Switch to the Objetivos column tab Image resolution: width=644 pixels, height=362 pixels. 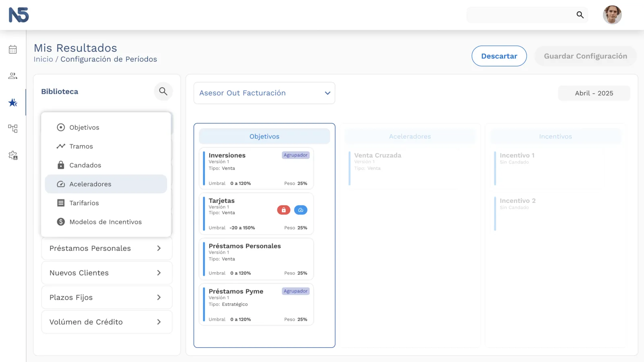point(264,137)
